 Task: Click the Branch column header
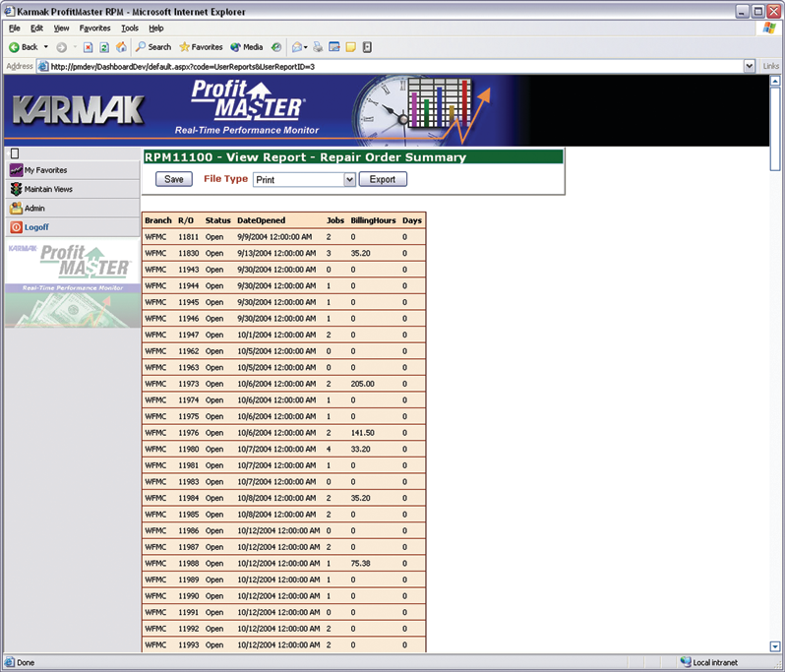click(x=158, y=220)
